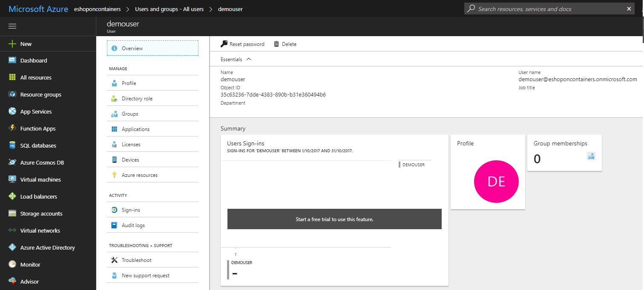644x290 pixels.
Task: Click the Storage accounts icon
Action: [x=12, y=213]
